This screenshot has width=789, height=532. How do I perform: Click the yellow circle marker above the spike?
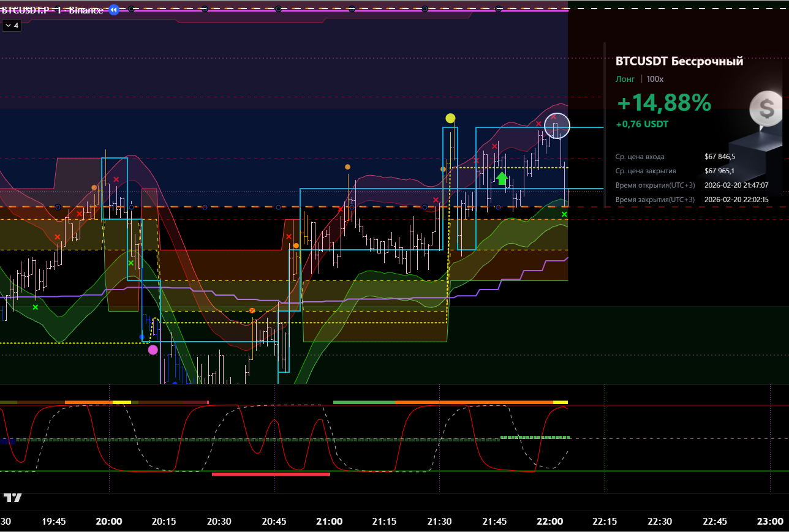point(450,118)
